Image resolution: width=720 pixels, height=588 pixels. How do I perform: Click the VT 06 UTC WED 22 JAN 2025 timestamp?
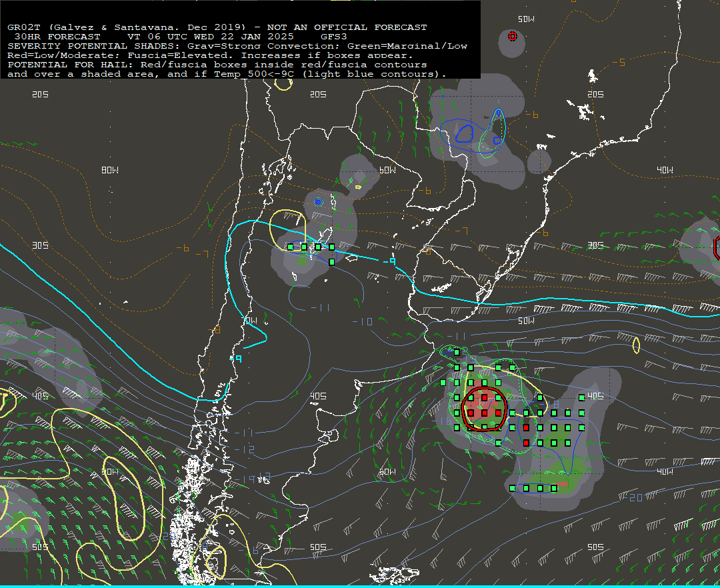tap(210, 36)
